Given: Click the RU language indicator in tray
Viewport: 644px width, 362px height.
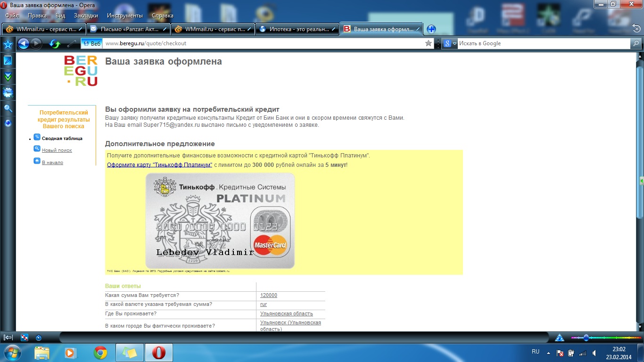Looking at the screenshot, I should pyautogui.click(x=536, y=352).
